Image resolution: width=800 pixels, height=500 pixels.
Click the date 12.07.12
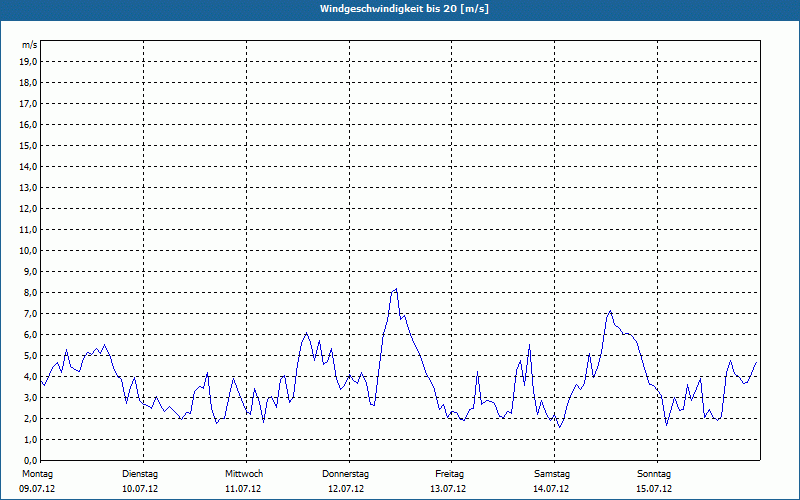click(346, 489)
